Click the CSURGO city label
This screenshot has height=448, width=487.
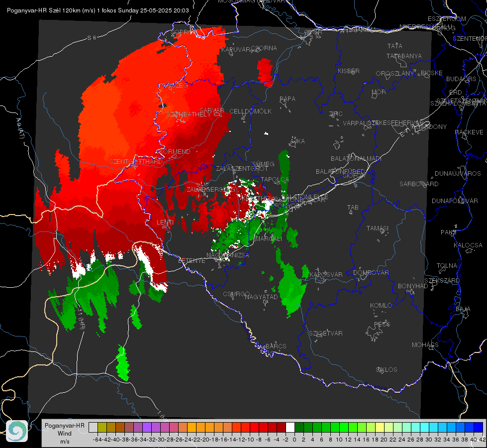236,294
